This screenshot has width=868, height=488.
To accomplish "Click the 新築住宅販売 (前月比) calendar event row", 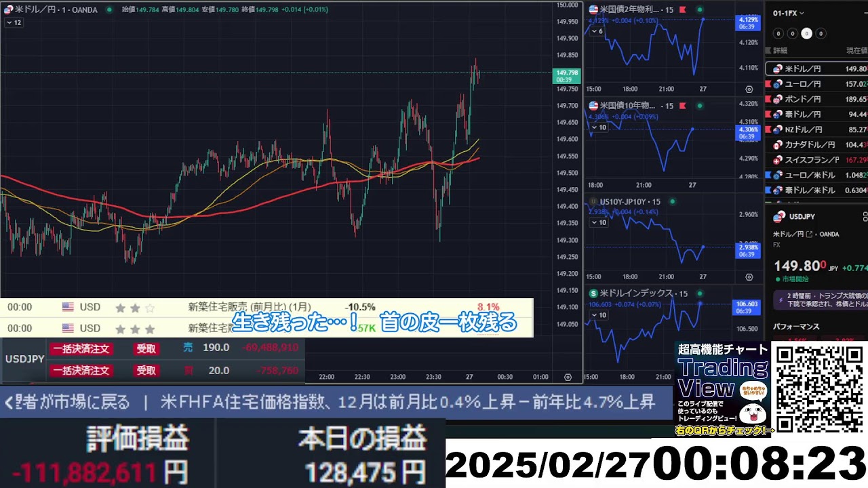I will click(267, 308).
